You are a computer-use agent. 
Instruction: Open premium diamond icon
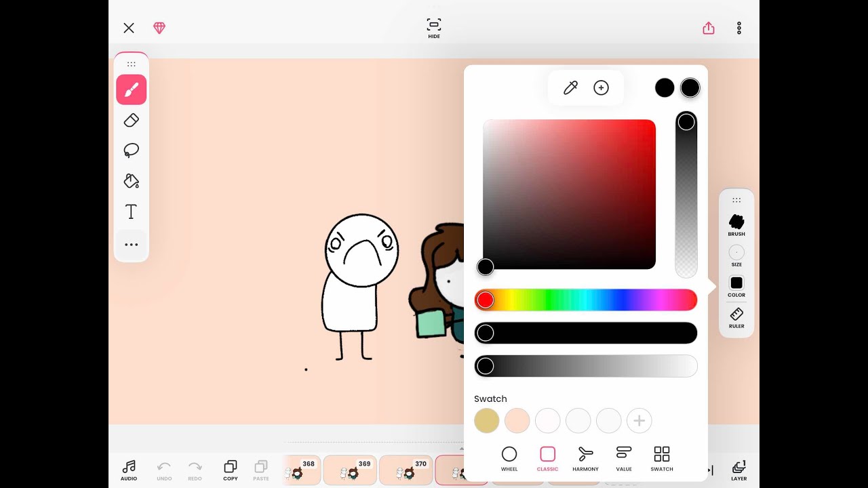point(159,28)
